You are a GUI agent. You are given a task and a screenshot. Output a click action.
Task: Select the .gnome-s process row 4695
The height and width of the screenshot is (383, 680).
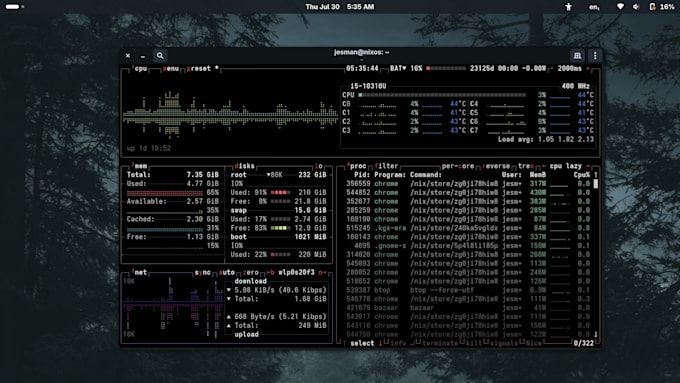point(468,246)
